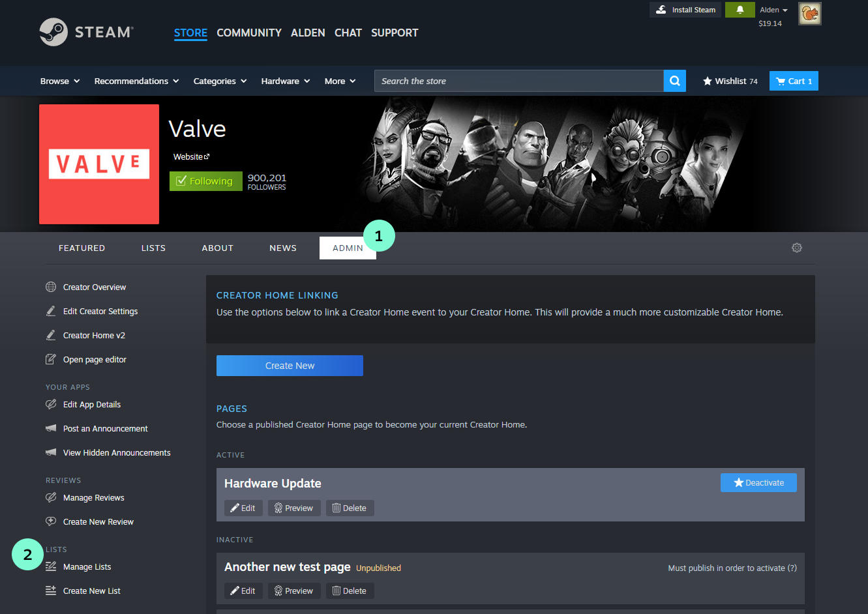Viewport: 868px width, 614px height.
Task: Switch to the LISTS tab
Action: 153,248
